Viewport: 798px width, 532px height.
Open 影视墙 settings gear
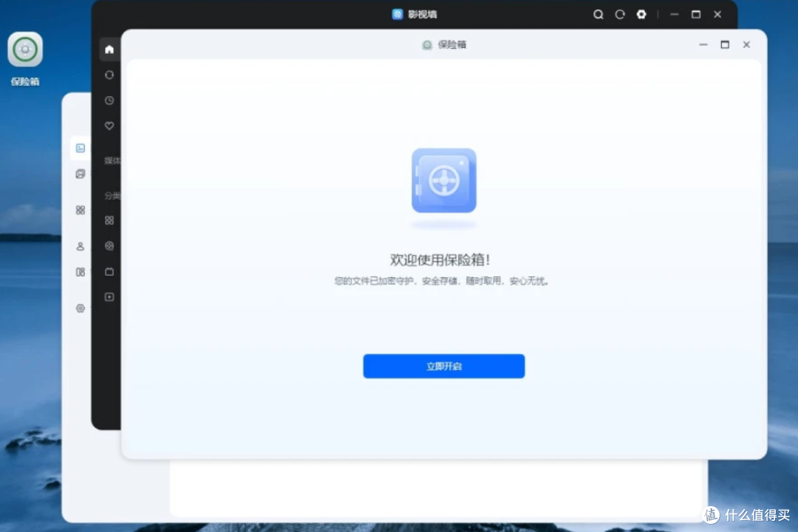pyautogui.click(x=641, y=14)
